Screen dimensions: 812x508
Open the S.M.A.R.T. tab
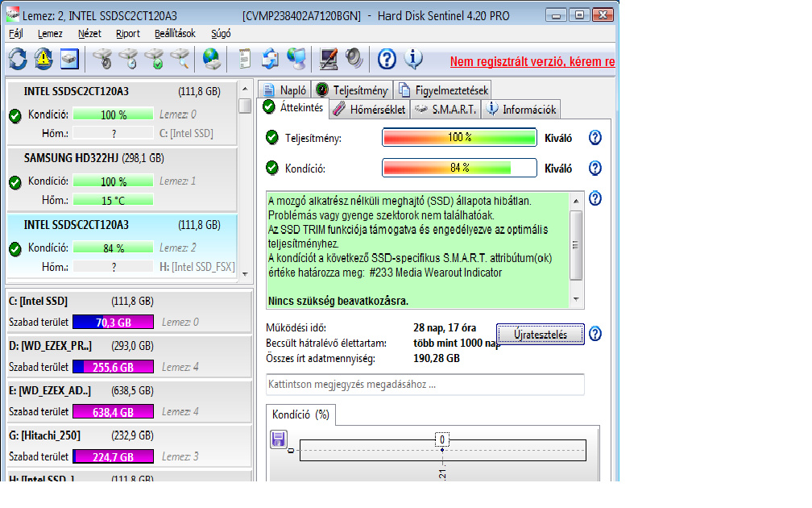pyautogui.click(x=446, y=110)
